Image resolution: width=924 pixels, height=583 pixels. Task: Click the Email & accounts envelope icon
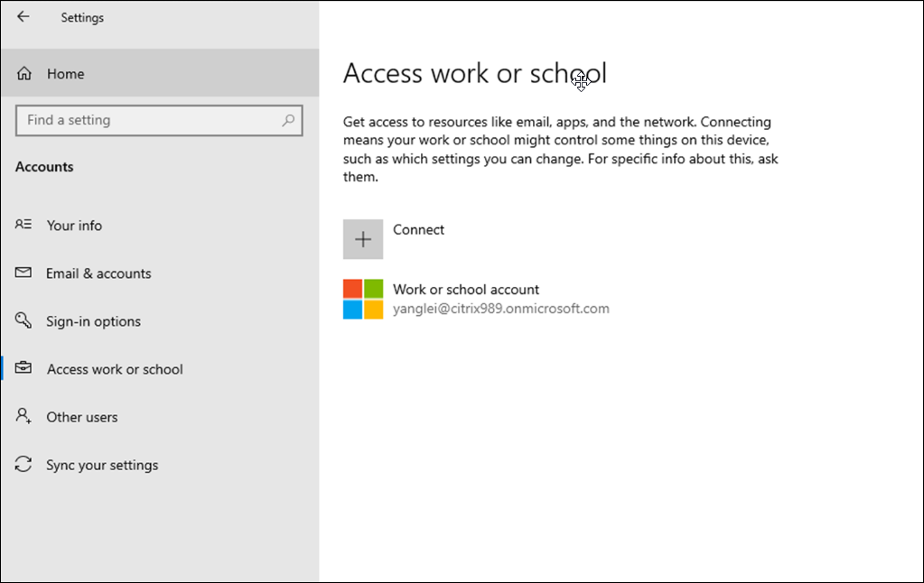(24, 273)
